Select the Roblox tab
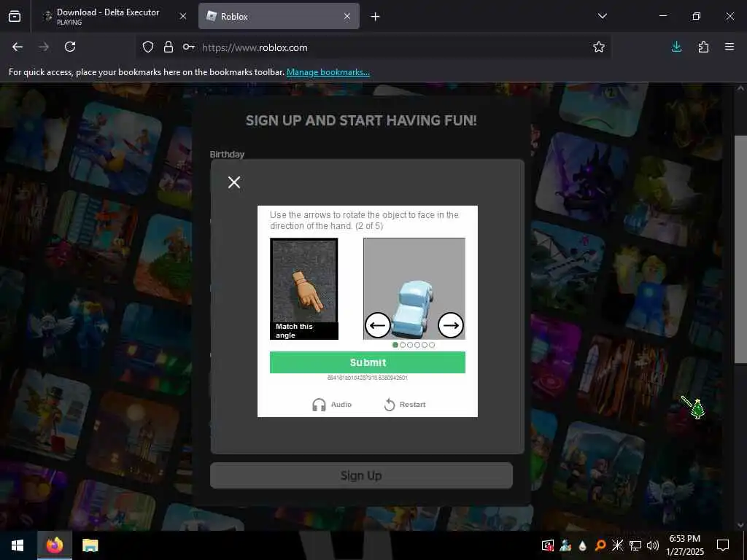Viewport: 747px width, 560px height. pos(279,17)
